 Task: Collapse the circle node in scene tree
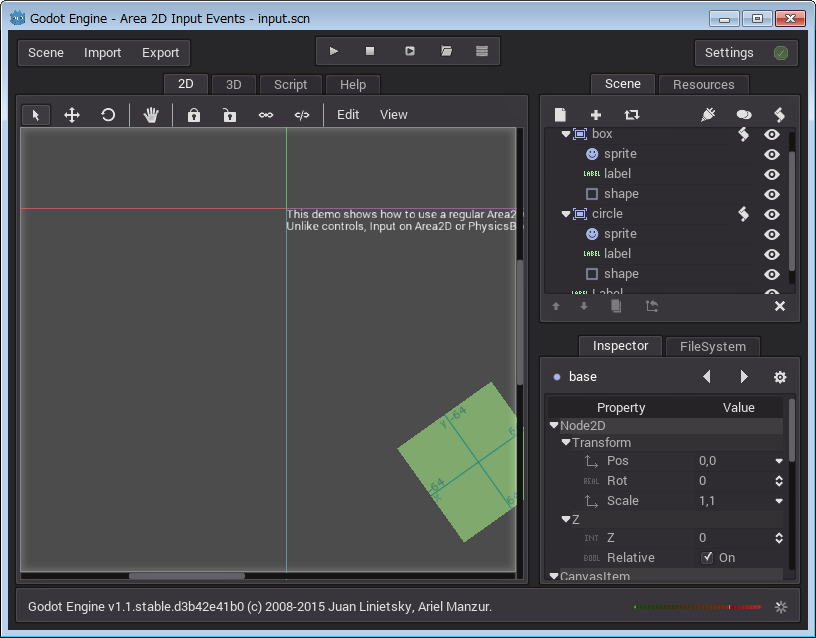coord(566,214)
